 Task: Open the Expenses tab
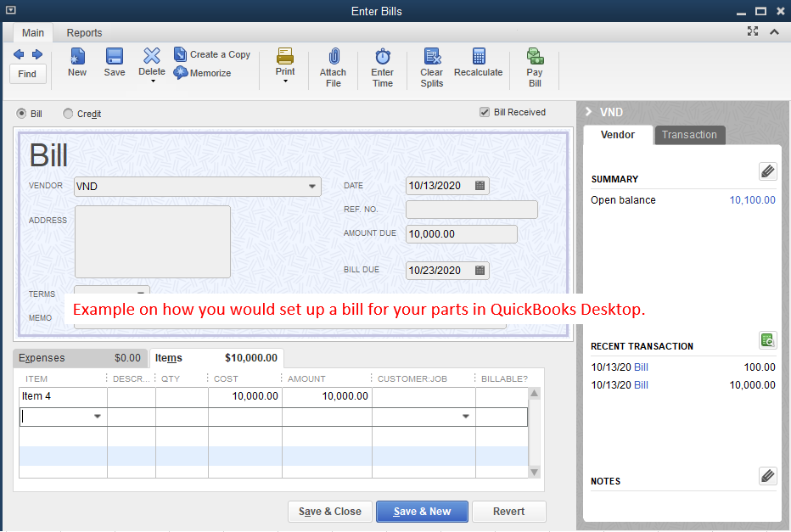[x=80, y=358]
